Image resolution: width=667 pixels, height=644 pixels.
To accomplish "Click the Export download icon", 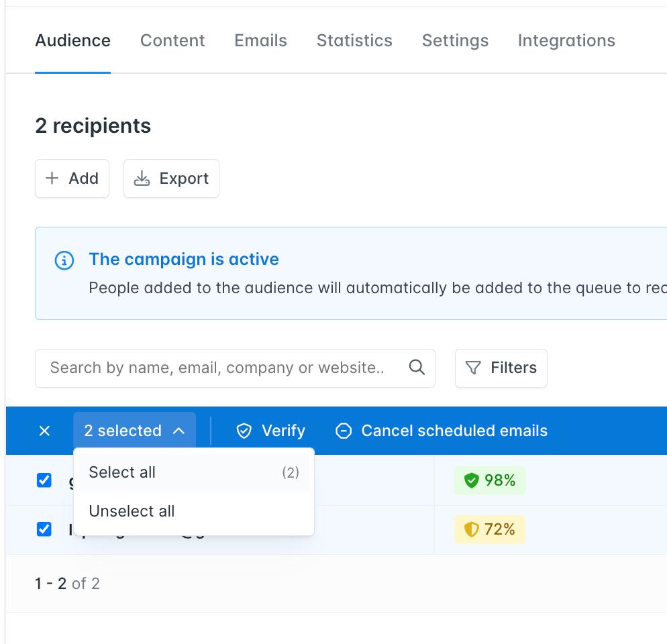I will pyautogui.click(x=142, y=178).
